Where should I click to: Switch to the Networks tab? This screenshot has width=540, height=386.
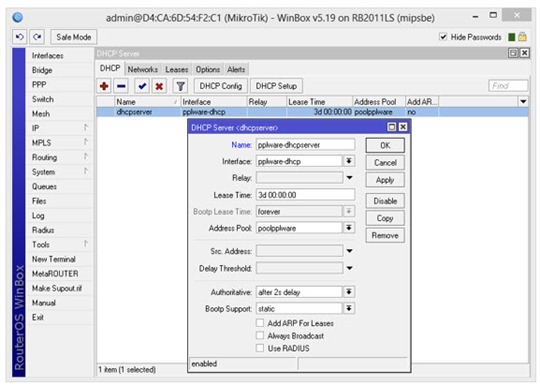143,70
